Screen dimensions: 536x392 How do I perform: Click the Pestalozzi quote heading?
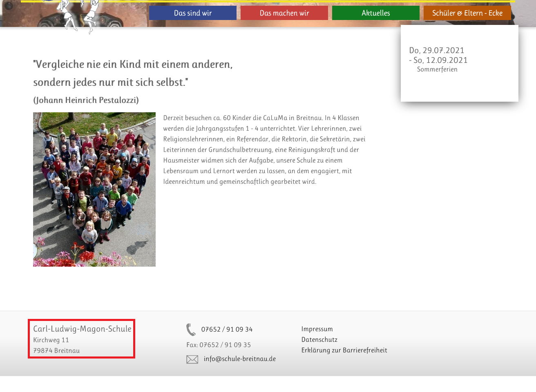click(133, 73)
